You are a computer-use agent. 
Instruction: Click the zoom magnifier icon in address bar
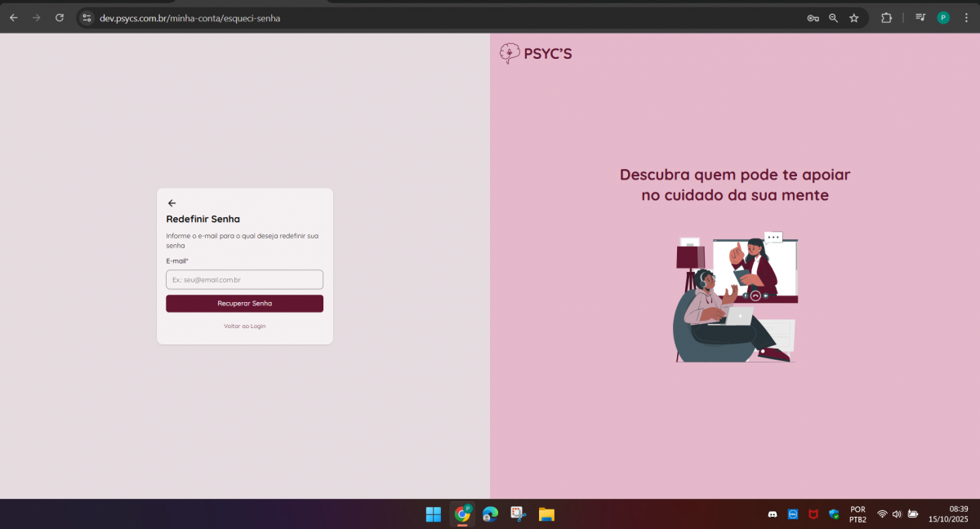pos(834,18)
